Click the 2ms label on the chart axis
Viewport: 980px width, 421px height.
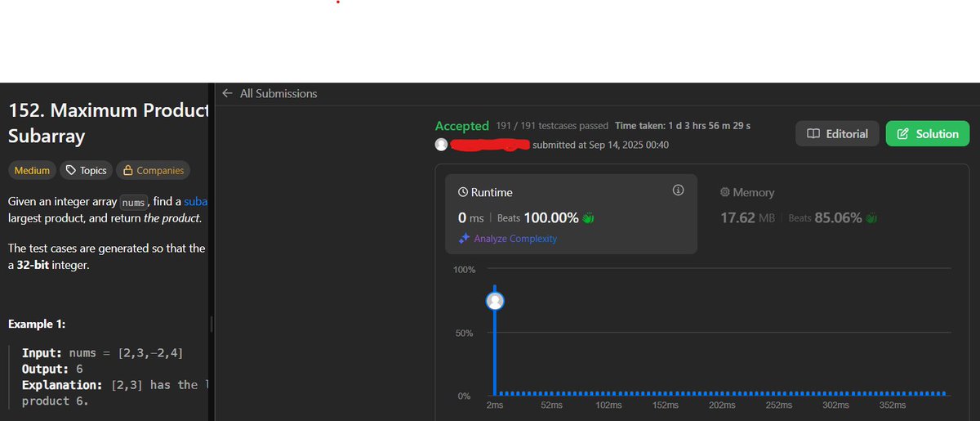point(495,405)
